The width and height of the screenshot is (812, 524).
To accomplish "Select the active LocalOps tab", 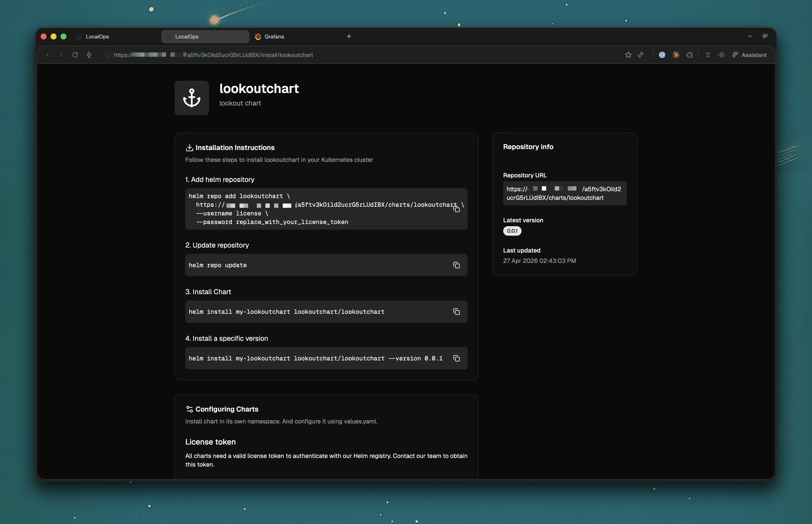I will point(205,36).
